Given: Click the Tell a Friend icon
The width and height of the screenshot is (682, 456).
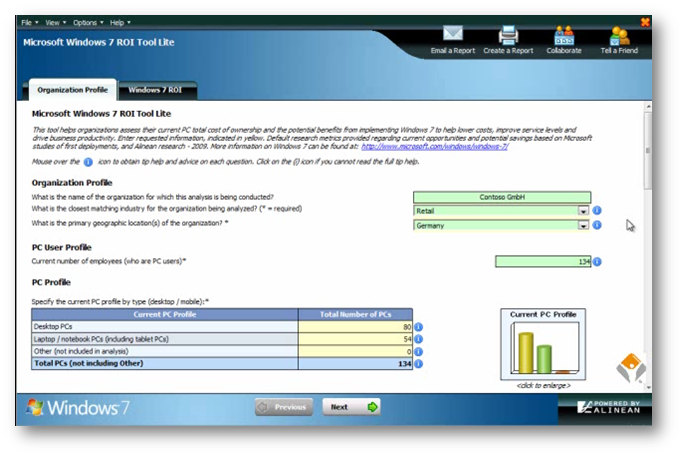Looking at the screenshot, I should pyautogui.click(x=619, y=36).
